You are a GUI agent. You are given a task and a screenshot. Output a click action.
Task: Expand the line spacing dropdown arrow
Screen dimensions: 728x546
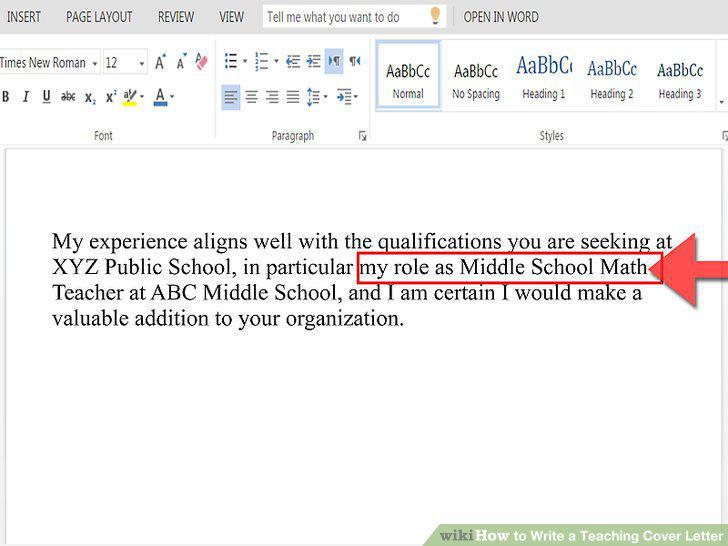point(325,97)
